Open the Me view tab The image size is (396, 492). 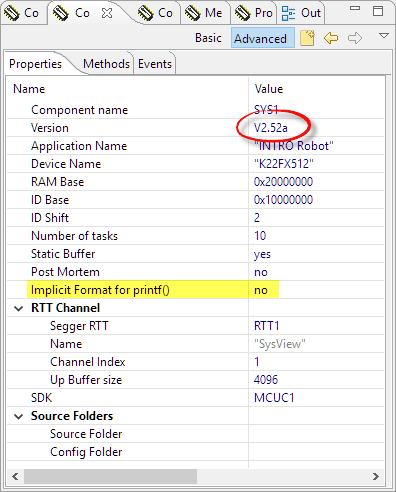204,13
